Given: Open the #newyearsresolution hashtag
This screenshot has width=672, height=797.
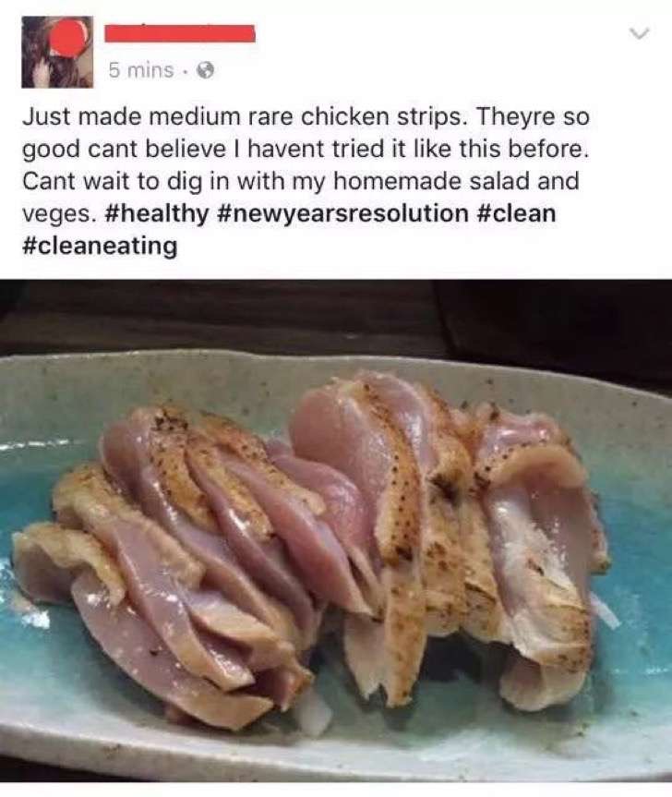Looking at the screenshot, I should tap(342, 213).
